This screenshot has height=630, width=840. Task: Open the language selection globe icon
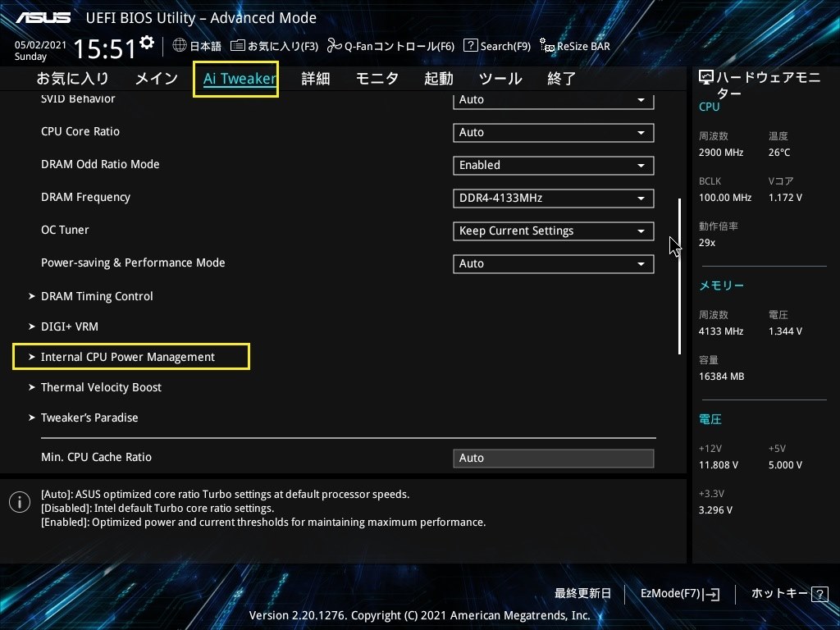coord(179,46)
